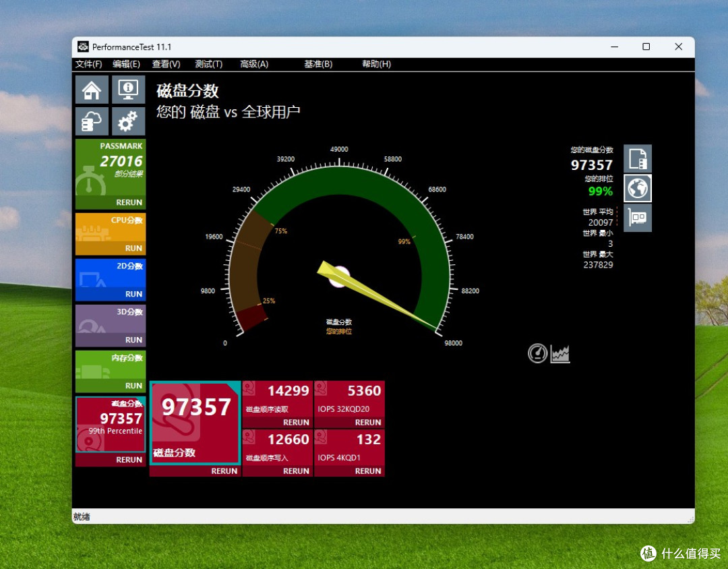Switch to the gauge view icon
This screenshot has width=728, height=569.
coord(538,353)
